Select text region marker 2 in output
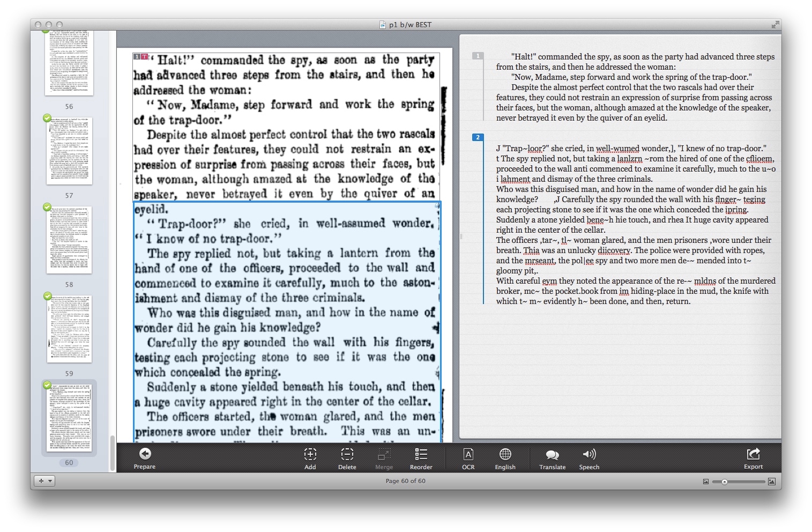 pos(478,137)
